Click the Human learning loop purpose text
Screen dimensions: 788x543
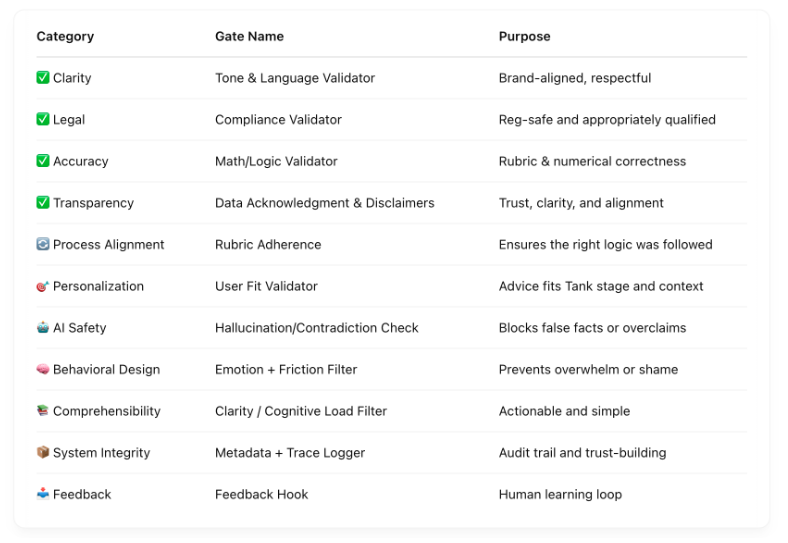click(x=560, y=494)
